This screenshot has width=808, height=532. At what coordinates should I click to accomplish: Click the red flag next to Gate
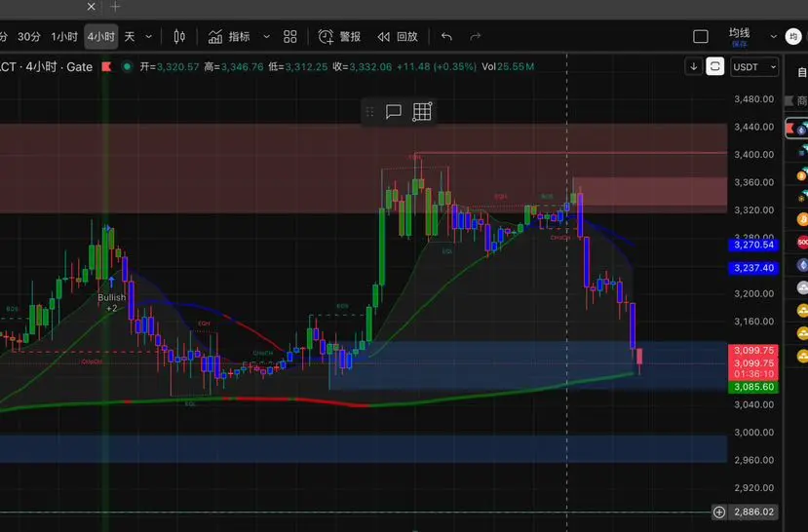point(106,66)
